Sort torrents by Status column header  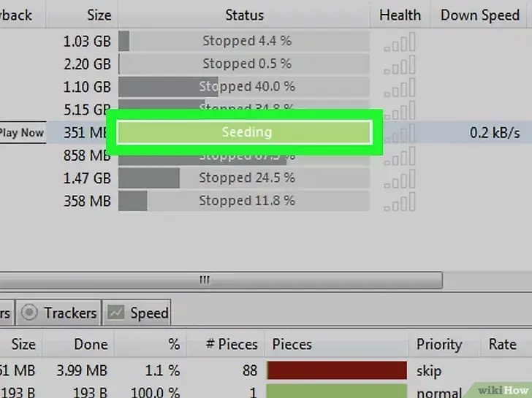(244, 15)
